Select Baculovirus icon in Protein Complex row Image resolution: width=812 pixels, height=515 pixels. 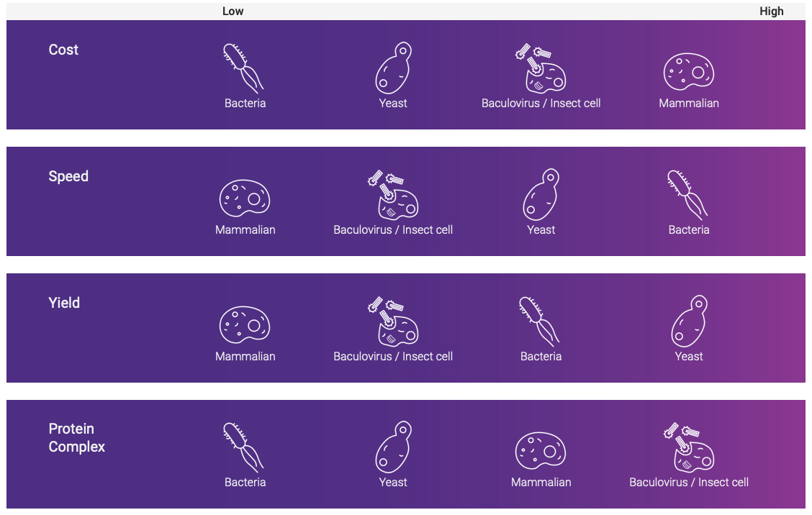(689, 447)
